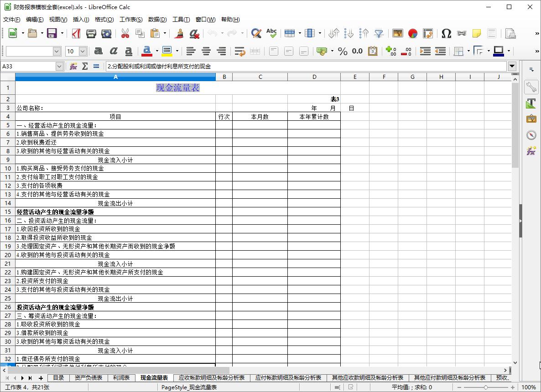Open the Functions panel in the sidebar
This screenshot has height=392, width=541.
pyautogui.click(x=531, y=151)
